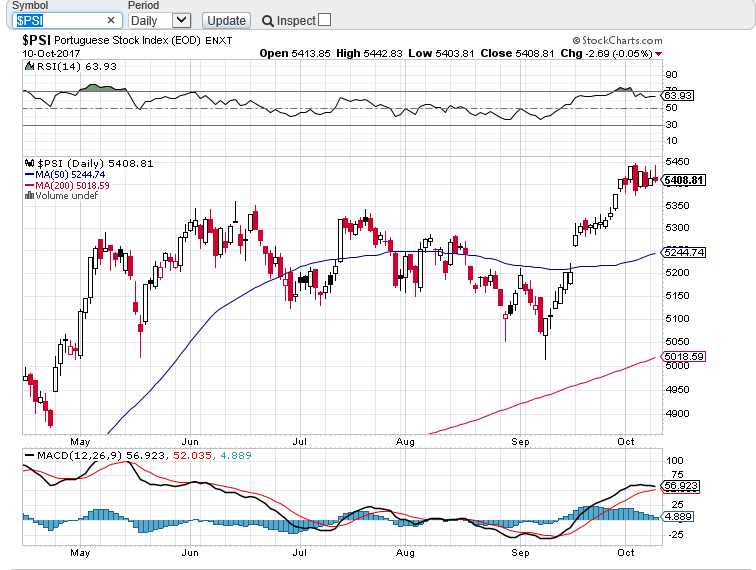Click the Portuguese Stock Index (EOD) title
This screenshot has width=756, height=570.
click(x=127, y=41)
